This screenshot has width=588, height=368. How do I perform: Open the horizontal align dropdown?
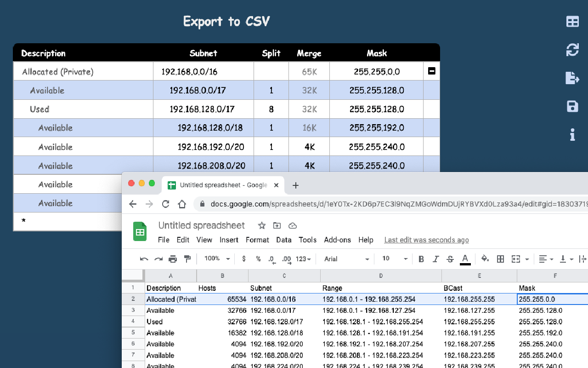click(546, 259)
